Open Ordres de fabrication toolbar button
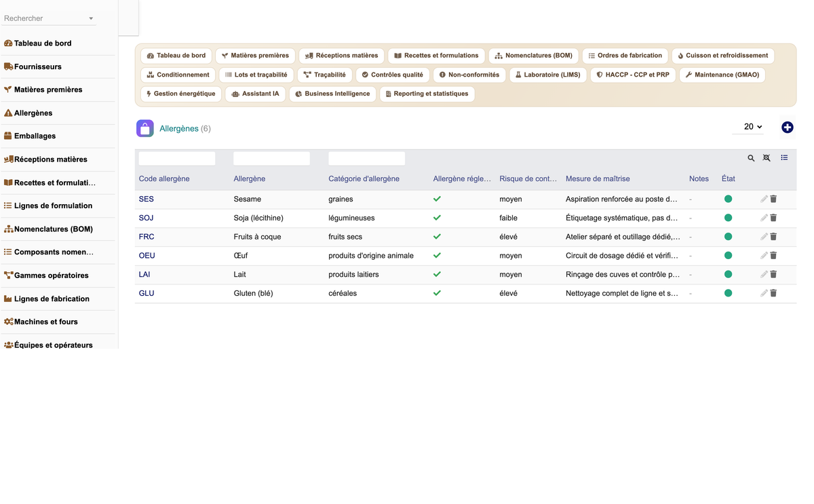Viewport: 814px width, 504px height. tap(625, 56)
